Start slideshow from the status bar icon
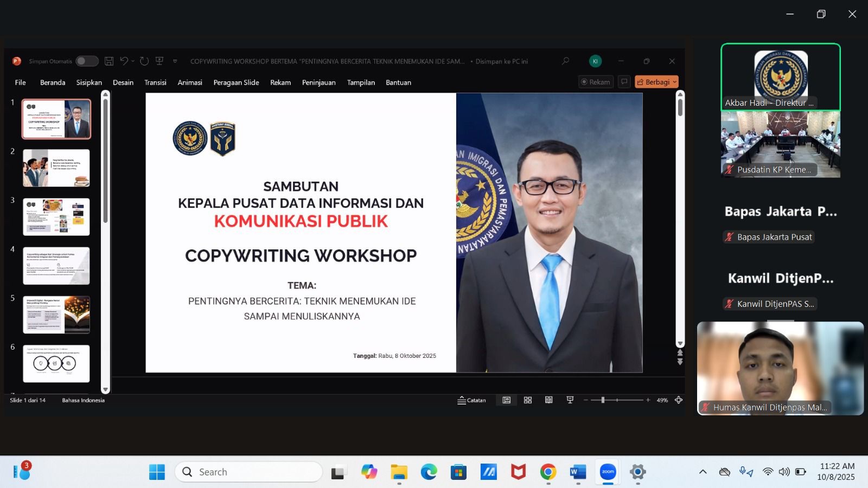The height and width of the screenshot is (488, 868). pyautogui.click(x=570, y=400)
